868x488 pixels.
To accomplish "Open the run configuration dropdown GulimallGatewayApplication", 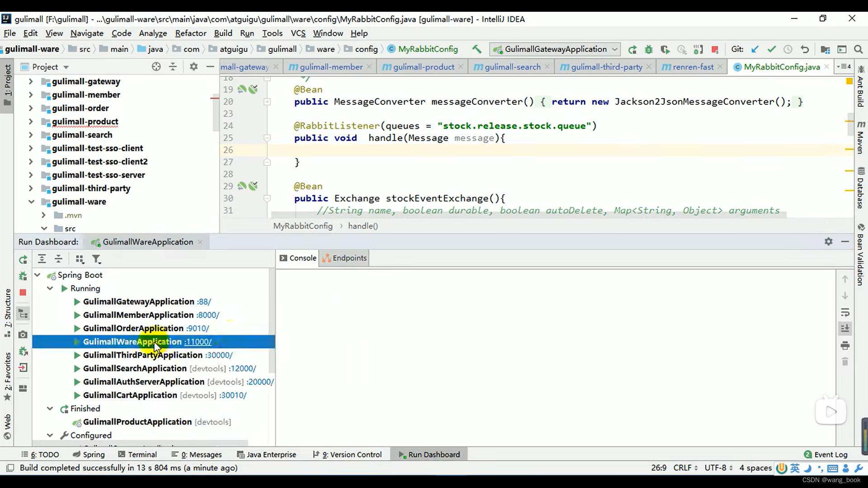I will coord(556,49).
